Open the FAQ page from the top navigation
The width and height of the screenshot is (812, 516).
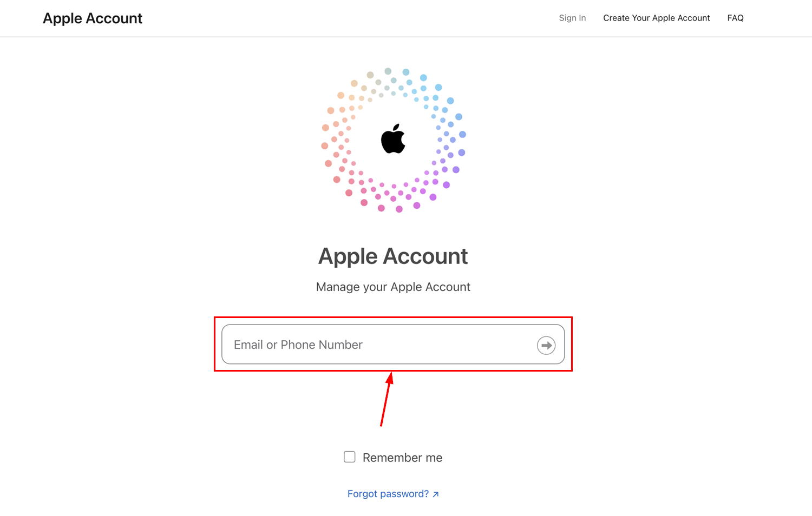point(735,18)
